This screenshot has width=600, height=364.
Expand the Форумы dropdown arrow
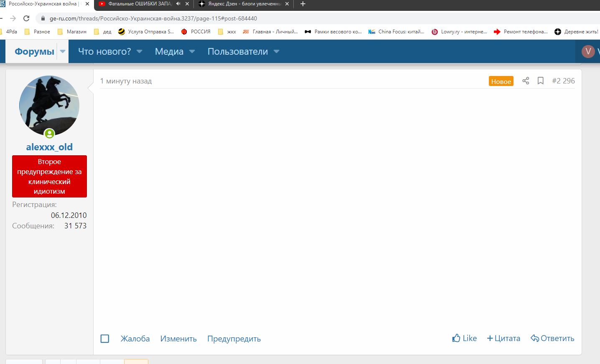pos(63,51)
